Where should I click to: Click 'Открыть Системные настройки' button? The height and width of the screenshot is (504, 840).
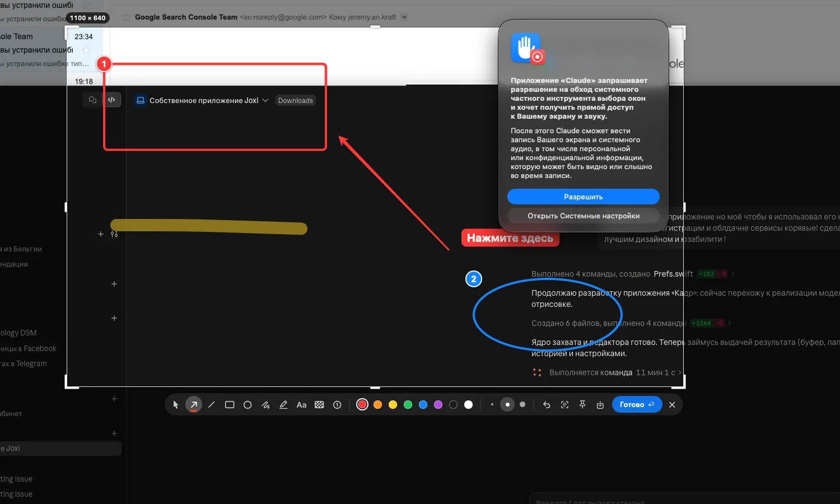584,216
